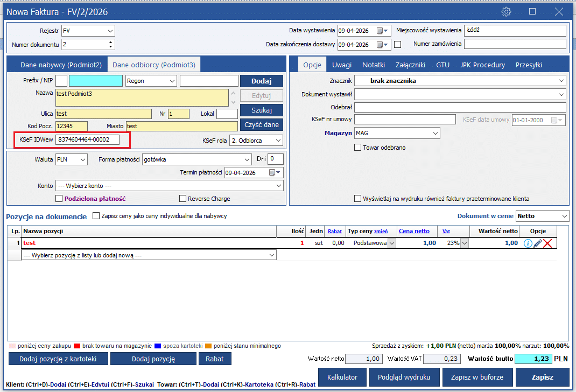This screenshot has height=392, width=576.
Task: Toggle Reverse Charge checkbox
Action: (x=182, y=199)
